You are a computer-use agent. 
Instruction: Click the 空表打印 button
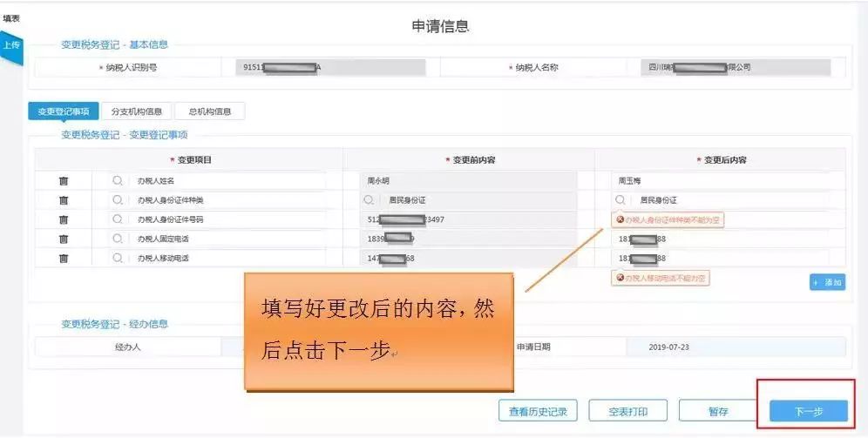pos(626,412)
